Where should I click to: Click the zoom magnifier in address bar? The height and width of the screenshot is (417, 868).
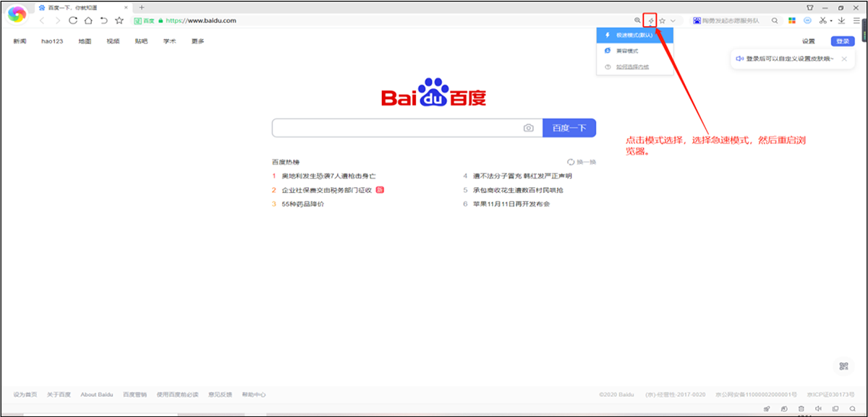point(637,21)
